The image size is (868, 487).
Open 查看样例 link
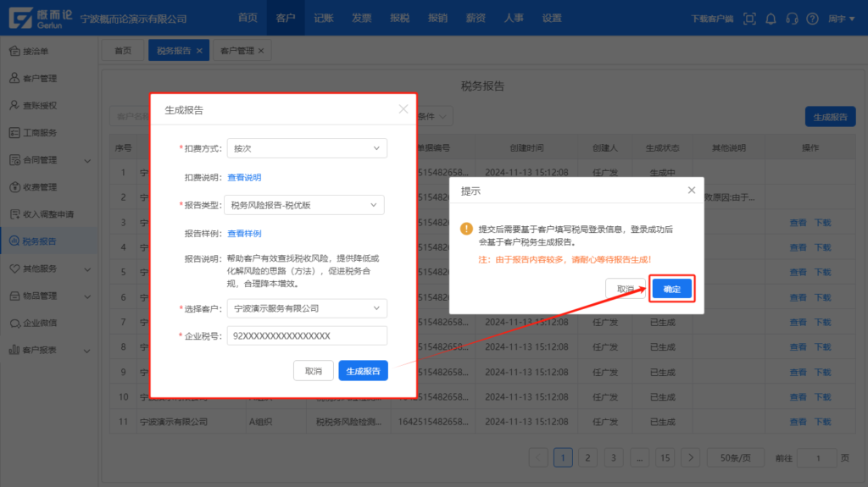(244, 234)
